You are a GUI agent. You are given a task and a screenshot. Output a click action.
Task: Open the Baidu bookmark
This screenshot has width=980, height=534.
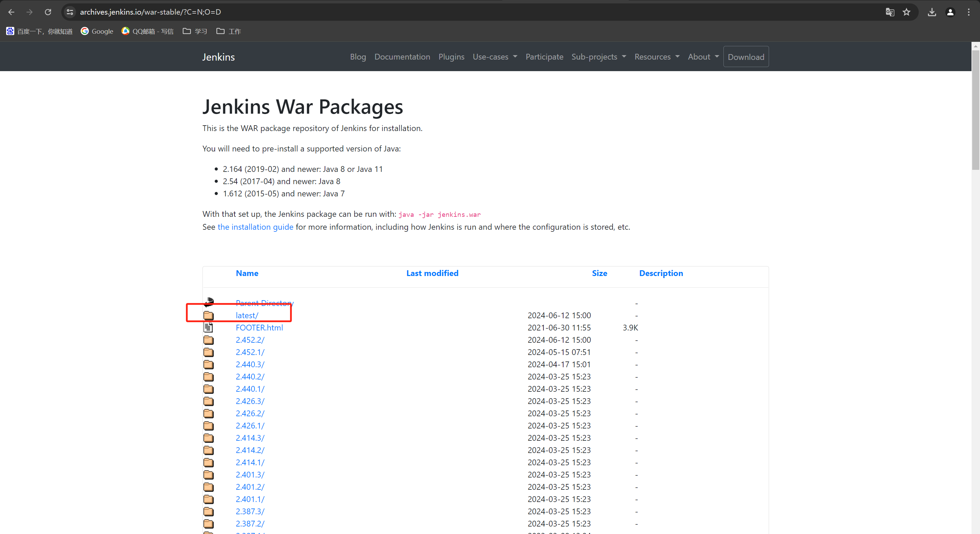(39, 31)
